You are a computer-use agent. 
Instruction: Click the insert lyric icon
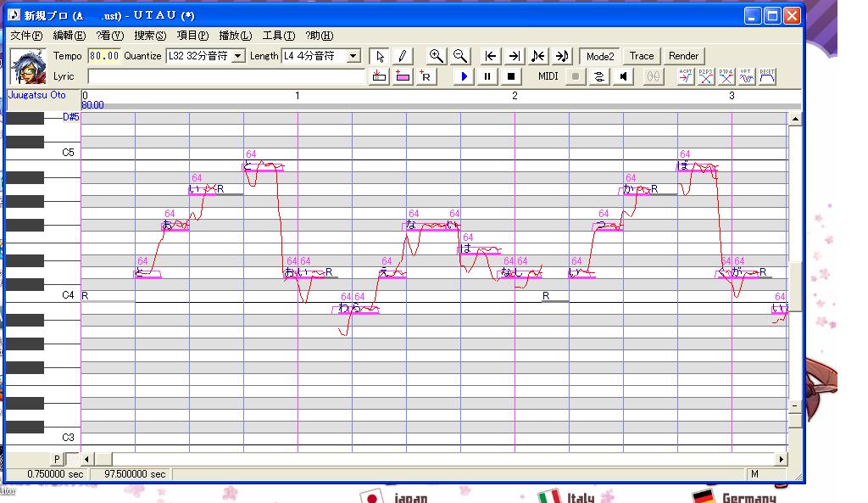tap(379, 76)
